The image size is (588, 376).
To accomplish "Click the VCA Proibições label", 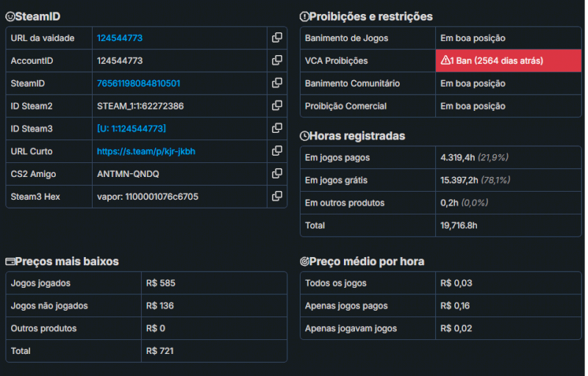I will 336,61.
